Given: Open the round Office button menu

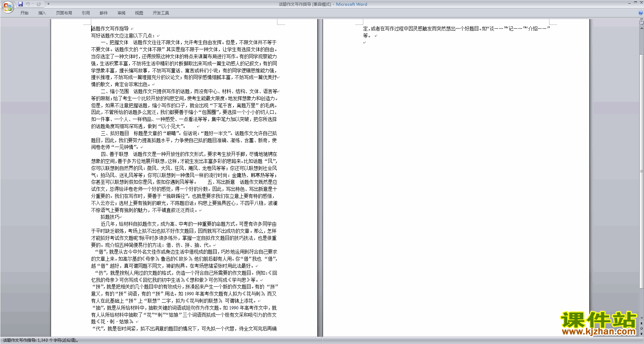Looking at the screenshot, I should tap(7, 7).
